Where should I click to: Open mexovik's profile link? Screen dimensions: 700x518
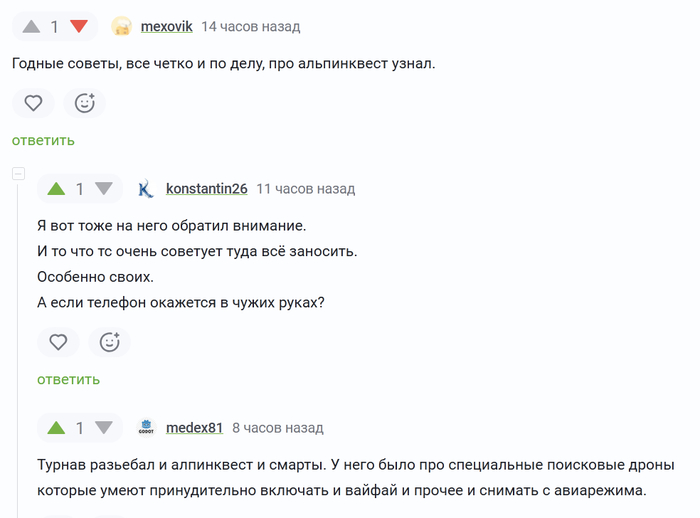[x=166, y=26]
